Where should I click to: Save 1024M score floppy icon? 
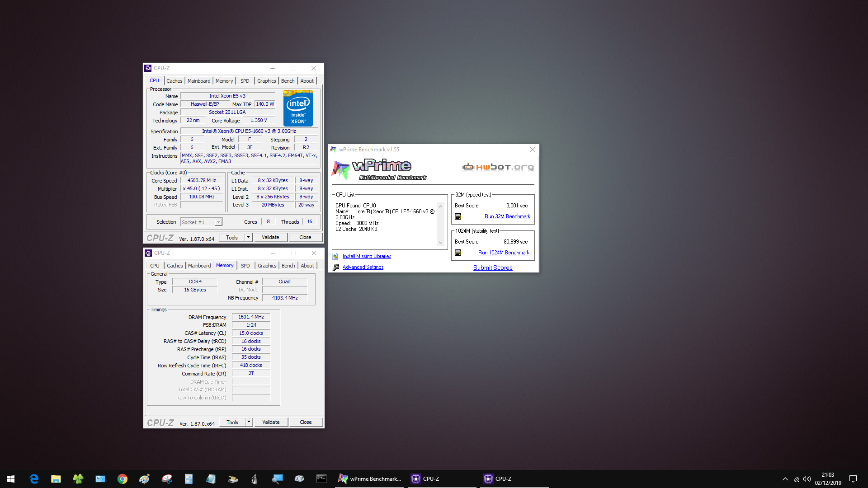pyautogui.click(x=458, y=253)
